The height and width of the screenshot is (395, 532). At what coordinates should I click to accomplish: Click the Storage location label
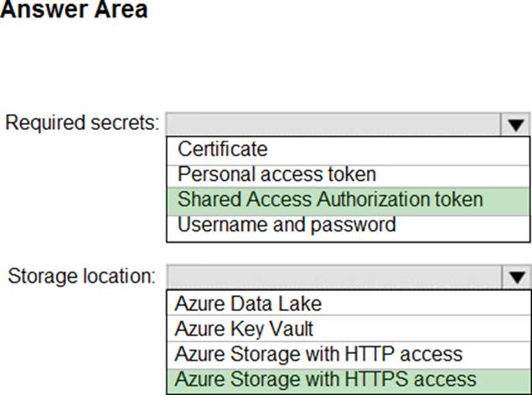pos(81,276)
